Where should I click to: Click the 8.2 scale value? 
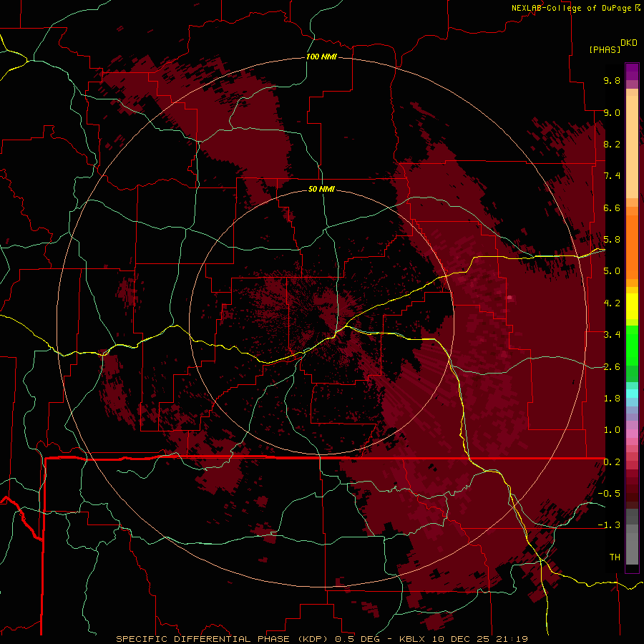pos(612,144)
